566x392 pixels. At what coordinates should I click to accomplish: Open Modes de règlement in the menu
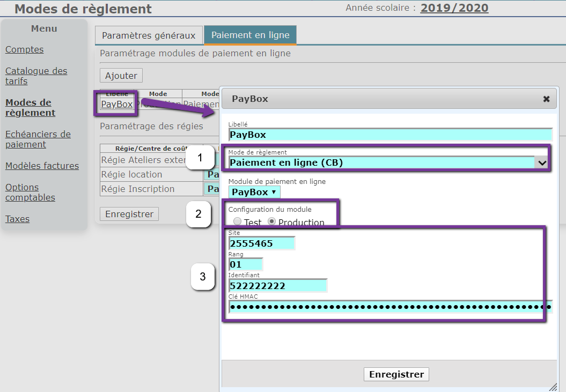[31, 108]
